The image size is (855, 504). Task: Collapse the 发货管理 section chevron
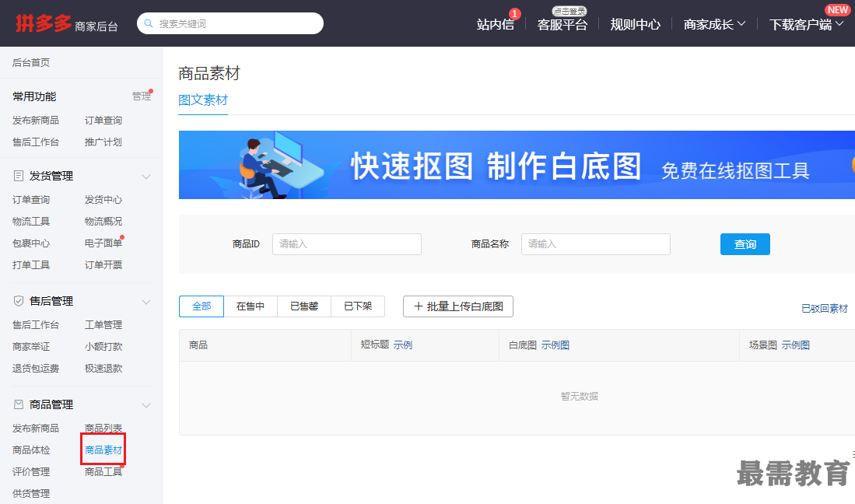coord(146,177)
